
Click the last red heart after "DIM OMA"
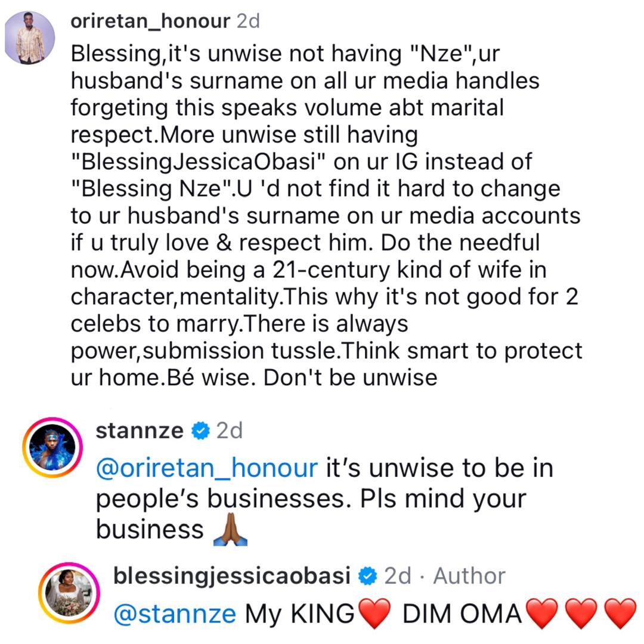[x=620, y=614]
